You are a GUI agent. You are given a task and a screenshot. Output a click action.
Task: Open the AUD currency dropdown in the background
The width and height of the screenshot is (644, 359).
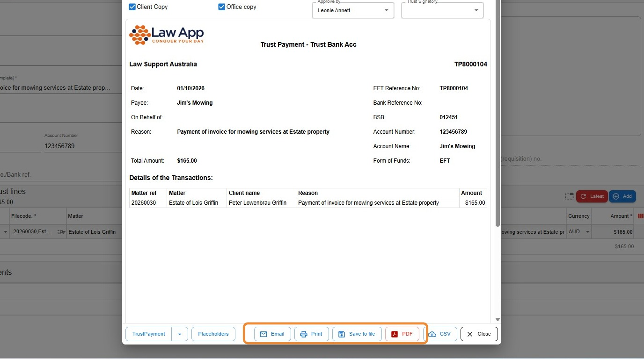point(579,232)
